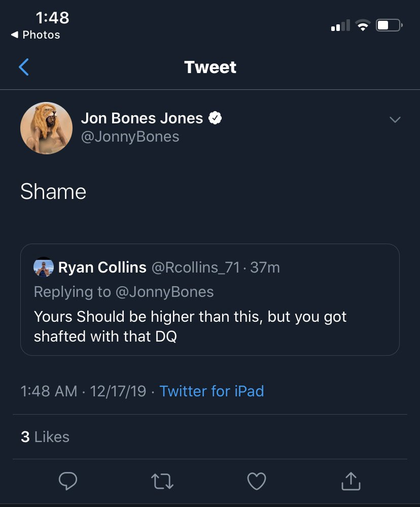Tap the Wi-Fi status icon

(363, 25)
